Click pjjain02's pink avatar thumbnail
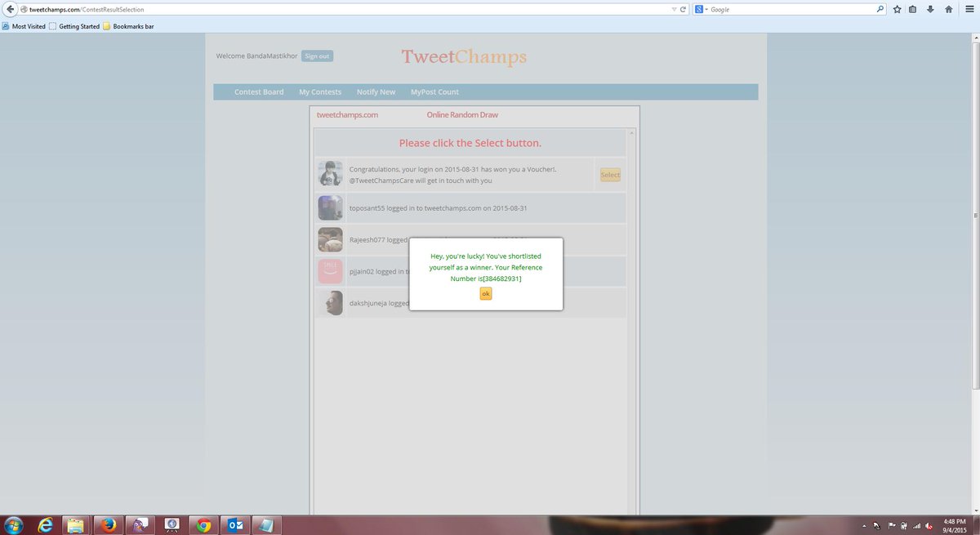The height and width of the screenshot is (535, 980). point(330,271)
